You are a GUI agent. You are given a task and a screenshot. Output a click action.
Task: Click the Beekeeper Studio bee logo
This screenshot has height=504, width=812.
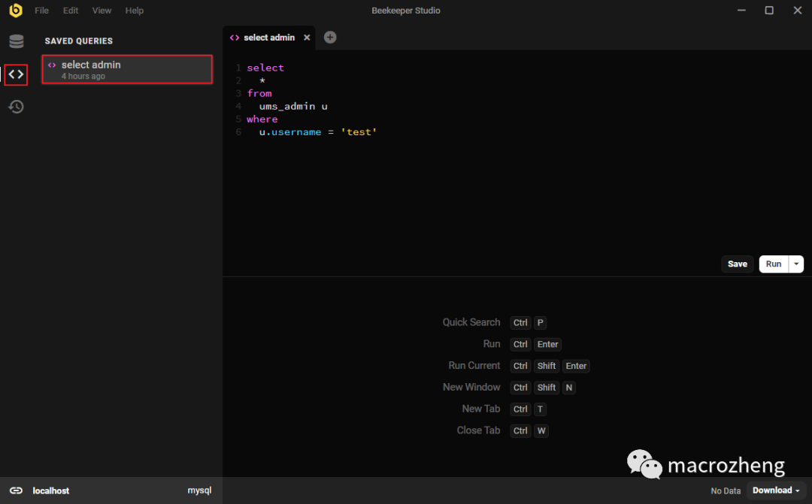click(x=16, y=11)
